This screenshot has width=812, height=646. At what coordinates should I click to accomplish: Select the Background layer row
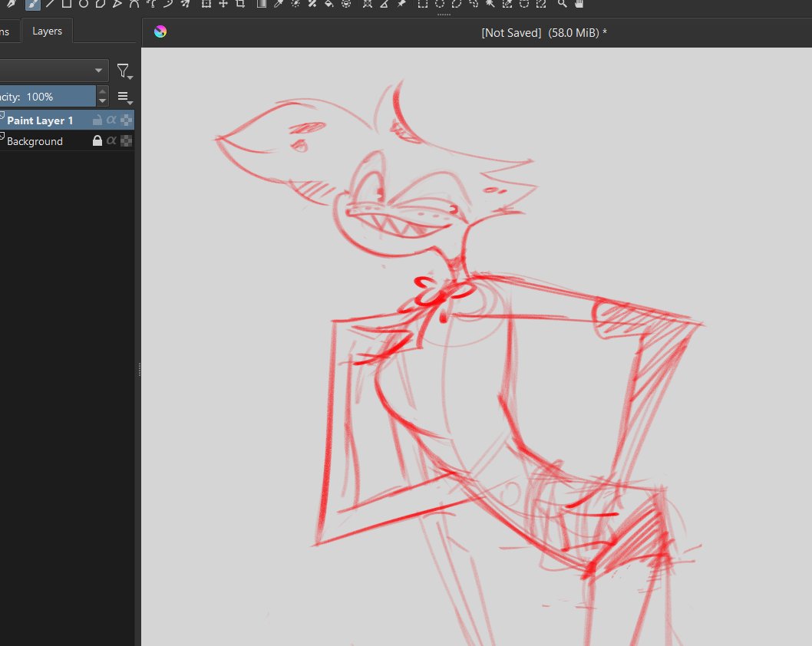click(x=67, y=141)
